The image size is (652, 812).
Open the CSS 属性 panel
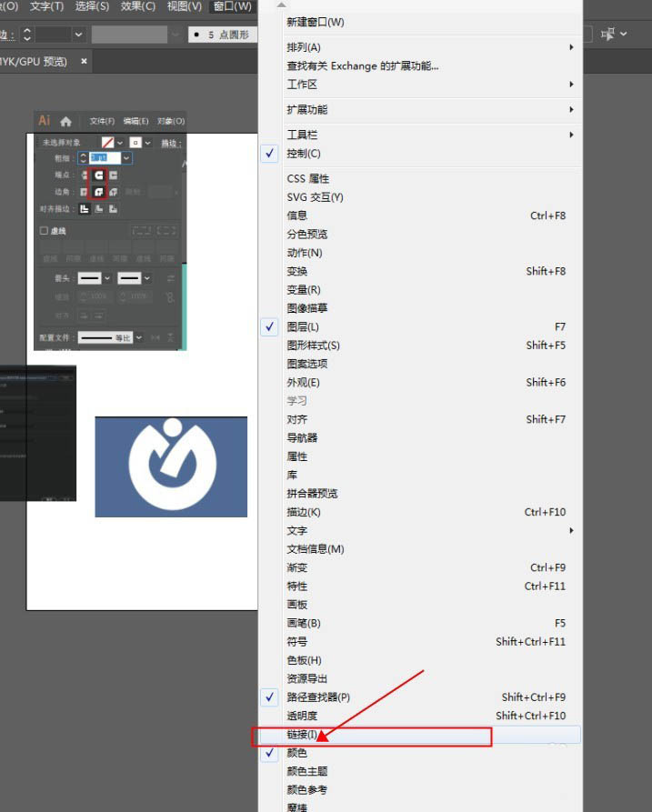click(x=420, y=178)
